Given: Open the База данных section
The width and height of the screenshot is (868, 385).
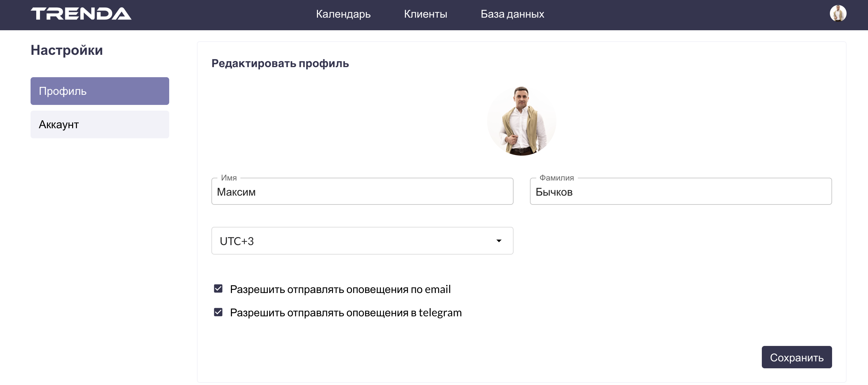Looking at the screenshot, I should tap(512, 14).
